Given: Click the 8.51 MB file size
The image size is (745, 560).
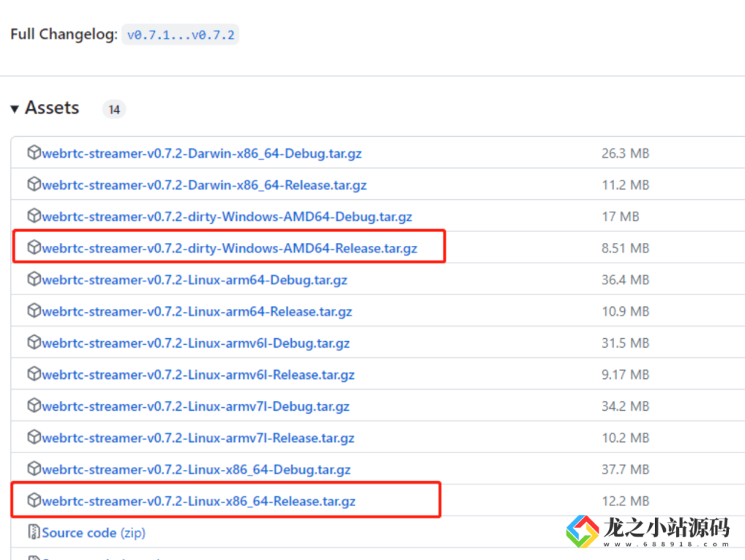Looking at the screenshot, I should click(x=625, y=248).
